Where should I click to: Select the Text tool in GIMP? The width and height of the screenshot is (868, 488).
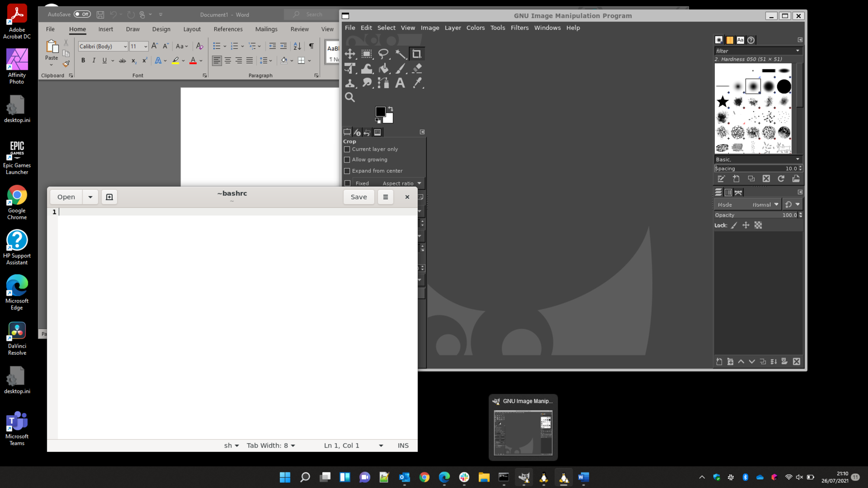[x=400, y=83]
